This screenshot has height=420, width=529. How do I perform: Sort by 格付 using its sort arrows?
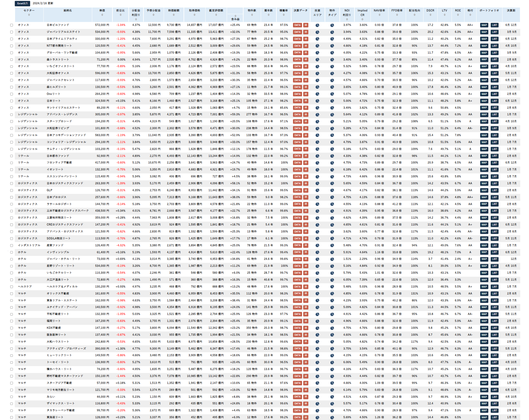coord(470,15)
